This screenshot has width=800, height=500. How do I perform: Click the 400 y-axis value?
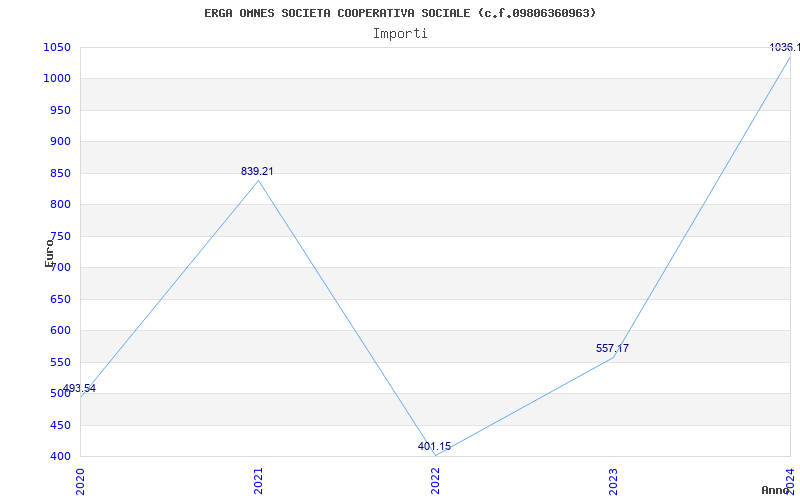[x=60, y=457]
